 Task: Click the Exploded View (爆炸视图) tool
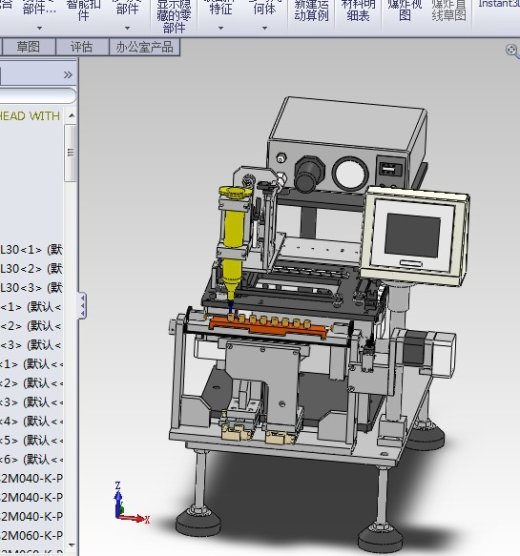tap(405, 10)
